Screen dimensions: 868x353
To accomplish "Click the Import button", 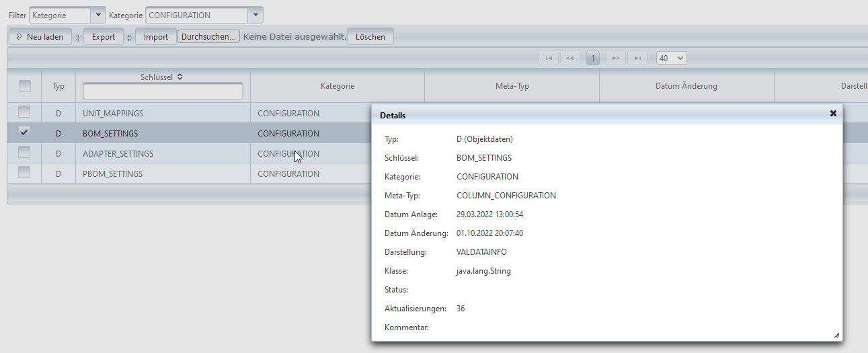I will click(156, 37).
